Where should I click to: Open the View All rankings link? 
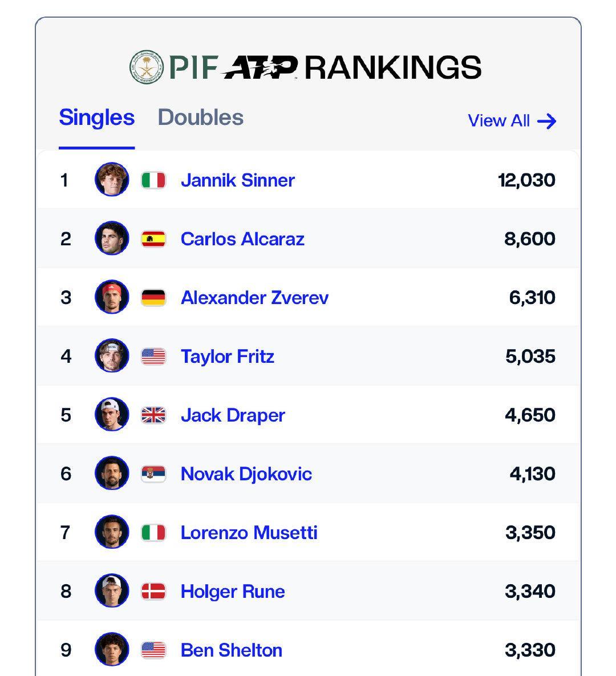(x=499, y=121)
